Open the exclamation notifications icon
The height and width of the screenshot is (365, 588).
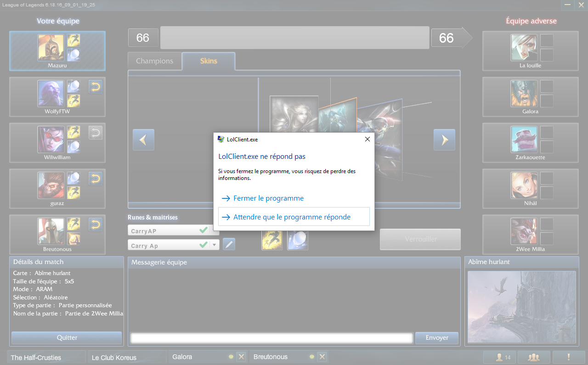(568, 357)
